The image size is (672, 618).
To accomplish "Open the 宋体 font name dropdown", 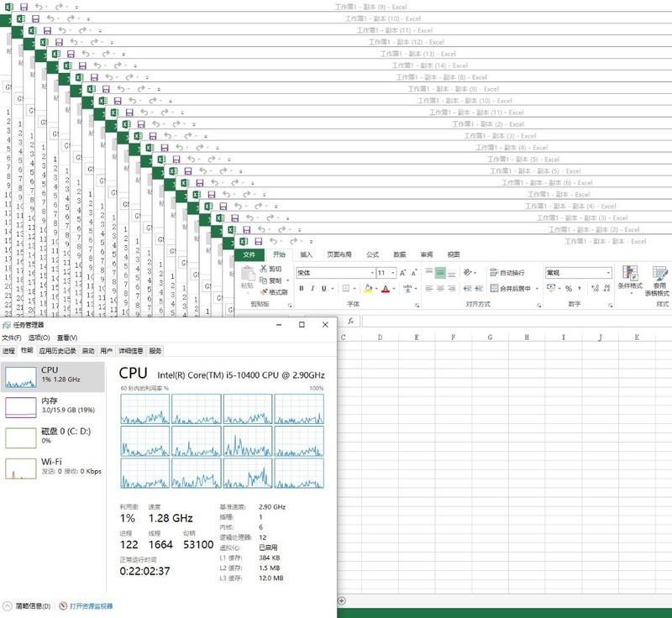I will [x=371, y=273].
